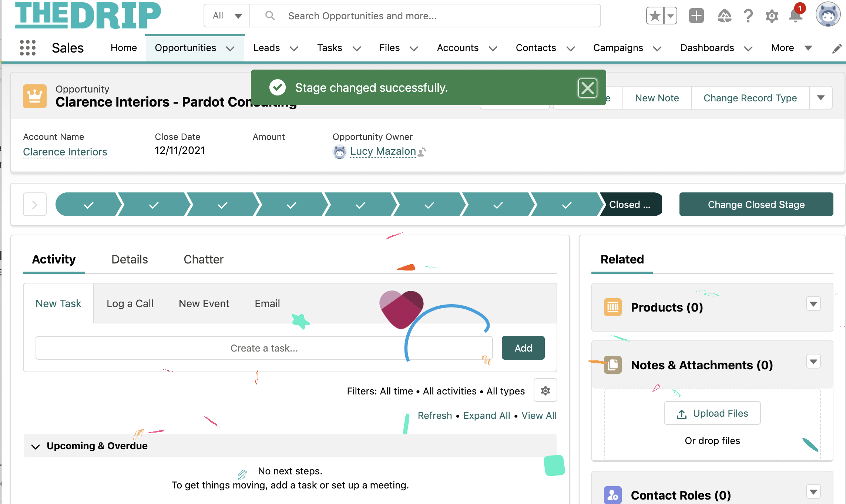Open the Opportunities tab dropdown chevron
This screenshot has height=504, width=846.
[231, 48]
